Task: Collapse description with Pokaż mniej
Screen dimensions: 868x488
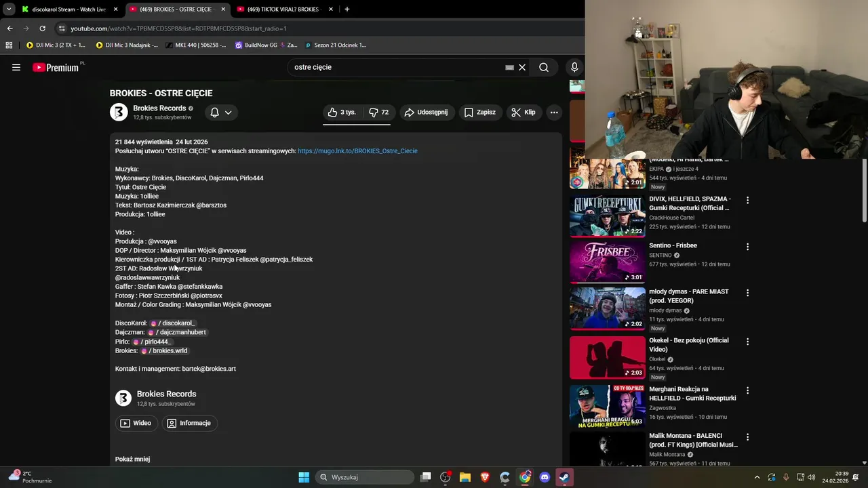Action: [132, 460]
